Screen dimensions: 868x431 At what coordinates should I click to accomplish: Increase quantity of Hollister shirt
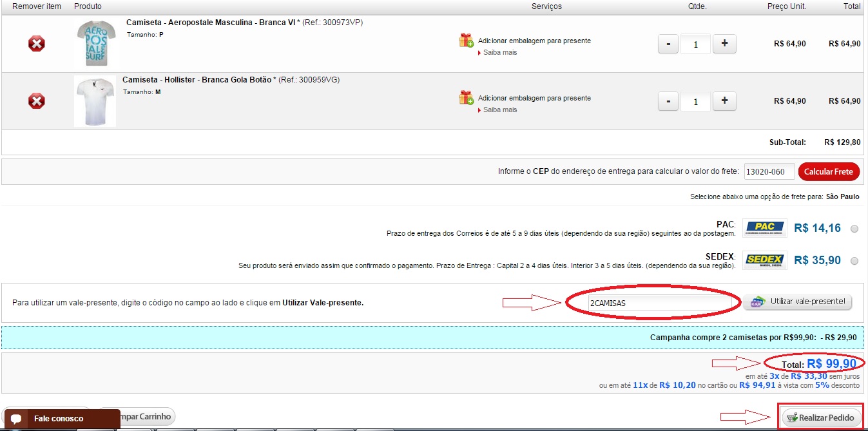coord(724,101)
